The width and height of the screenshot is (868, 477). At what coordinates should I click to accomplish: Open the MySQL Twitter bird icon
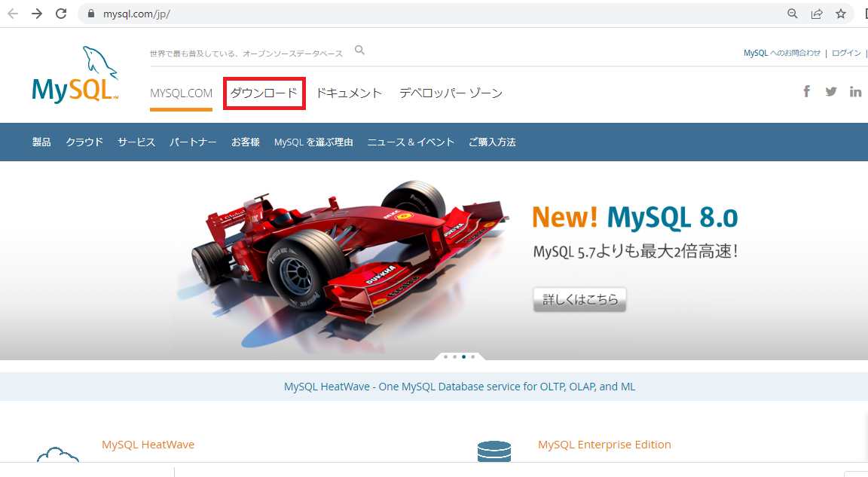pos(831,91)
